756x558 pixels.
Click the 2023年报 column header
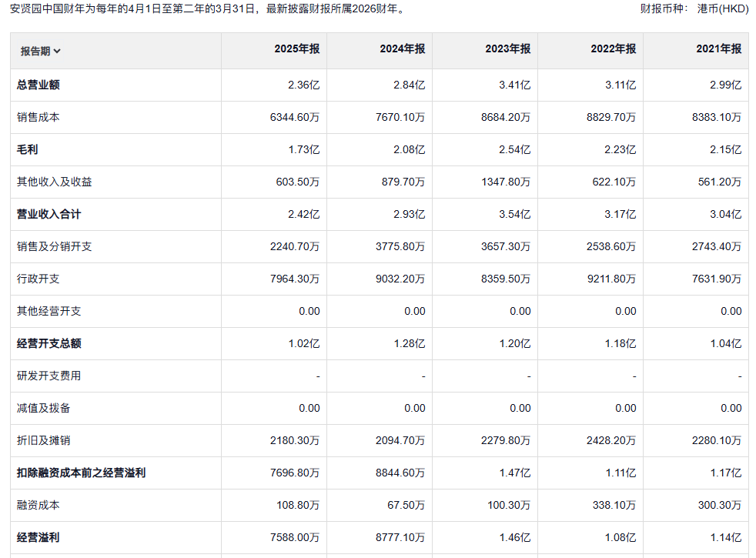pyautogui.click(x=508, y=48)
